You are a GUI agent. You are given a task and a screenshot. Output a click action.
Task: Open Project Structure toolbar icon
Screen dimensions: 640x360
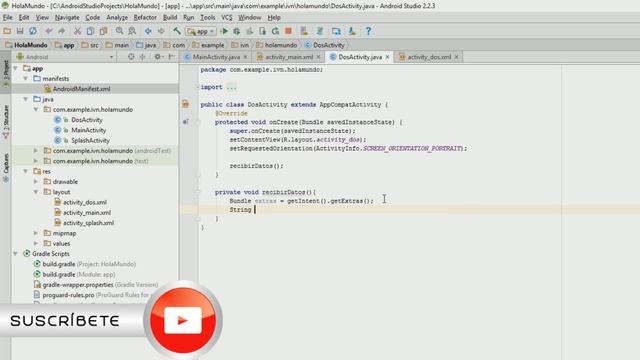[x=336, y=31]
